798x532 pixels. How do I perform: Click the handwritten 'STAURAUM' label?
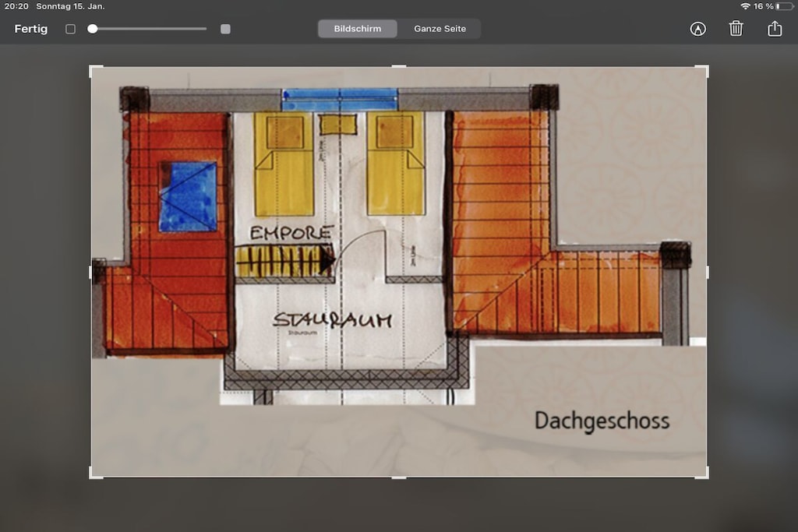point(333,320)
